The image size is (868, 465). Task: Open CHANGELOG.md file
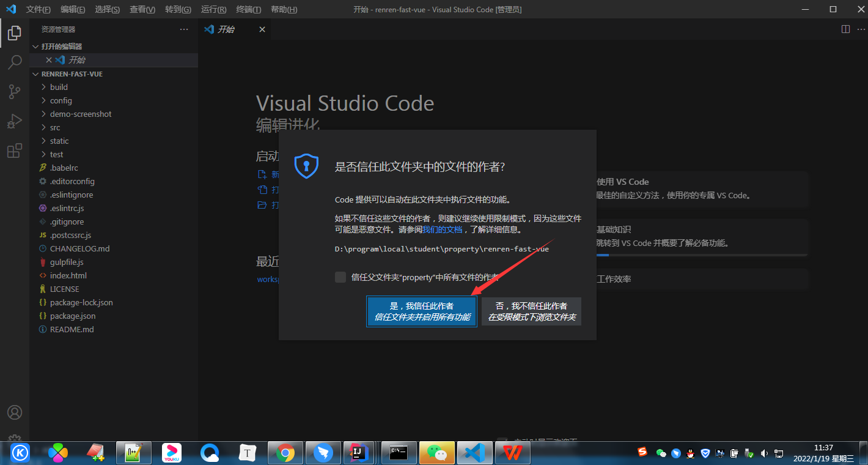[x=114, y=248]
